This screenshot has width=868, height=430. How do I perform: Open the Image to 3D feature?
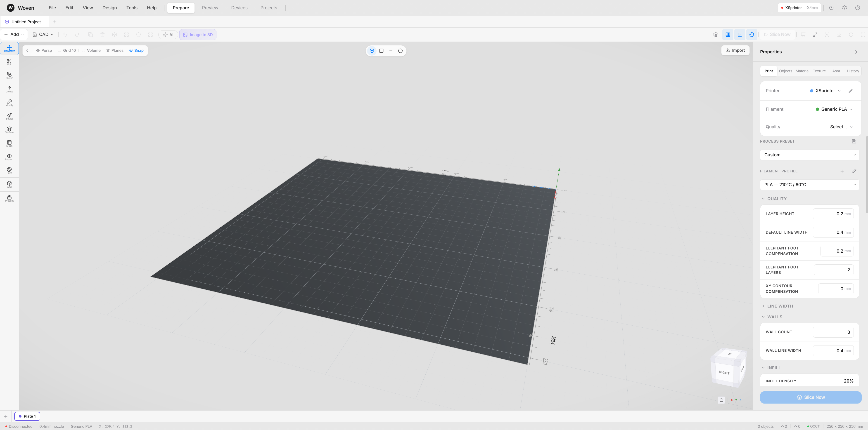(x=198, y=34)
